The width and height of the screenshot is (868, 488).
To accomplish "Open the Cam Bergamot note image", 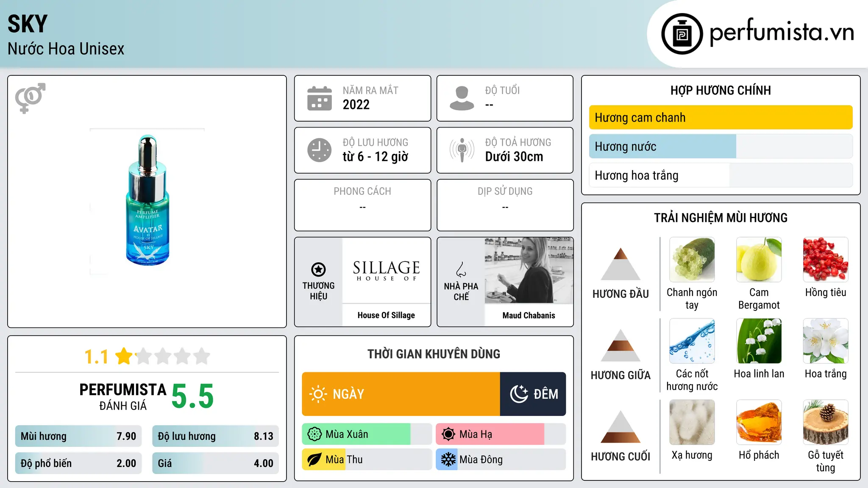I will click(x=759, y=260).
